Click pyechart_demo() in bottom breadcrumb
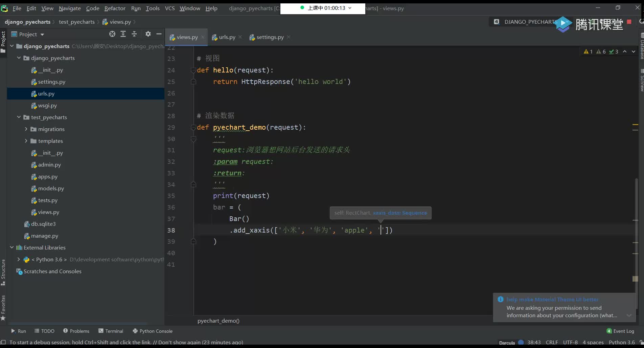 [218, 321]
